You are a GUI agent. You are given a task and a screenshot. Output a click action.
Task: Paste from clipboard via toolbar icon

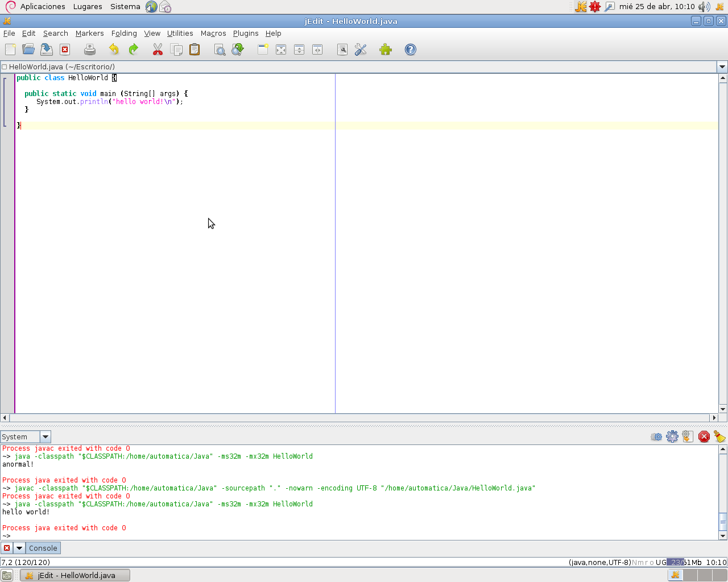(195, 49)
